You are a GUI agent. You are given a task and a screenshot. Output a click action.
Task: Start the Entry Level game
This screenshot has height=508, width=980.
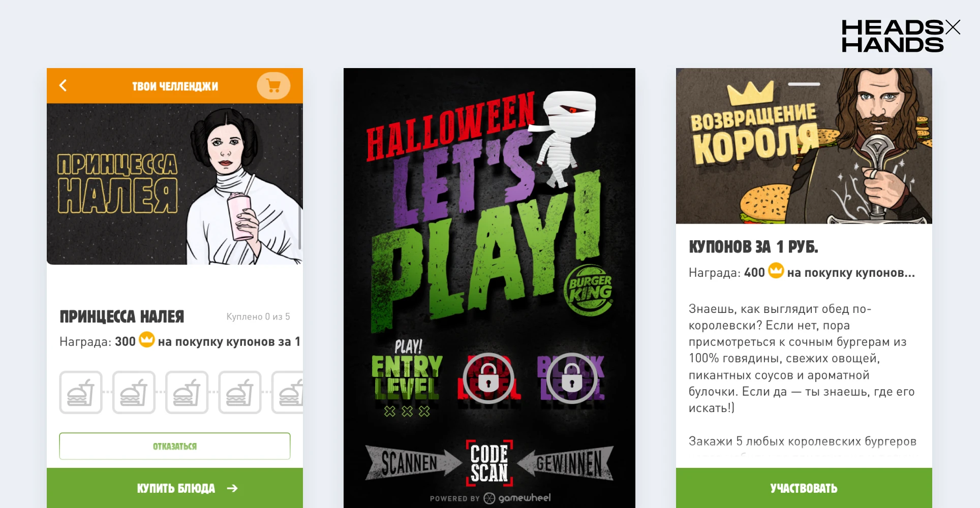click(x=407, y=378)
